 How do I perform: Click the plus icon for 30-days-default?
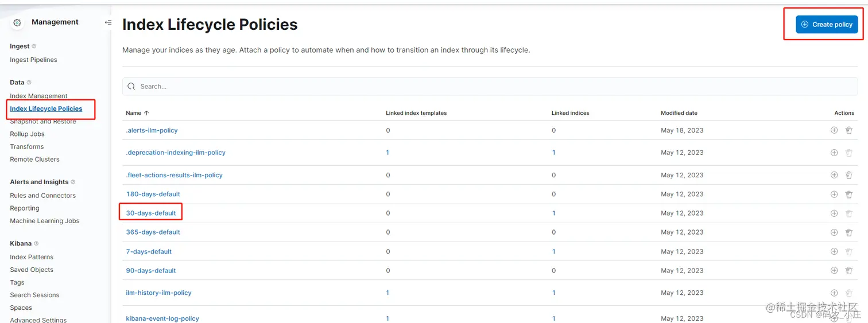point(834,213)
